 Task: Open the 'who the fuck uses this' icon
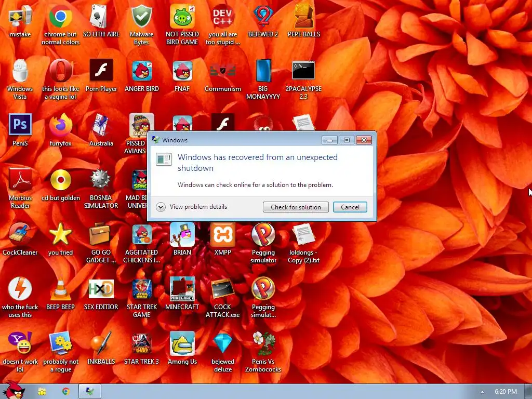pos(20,289)
